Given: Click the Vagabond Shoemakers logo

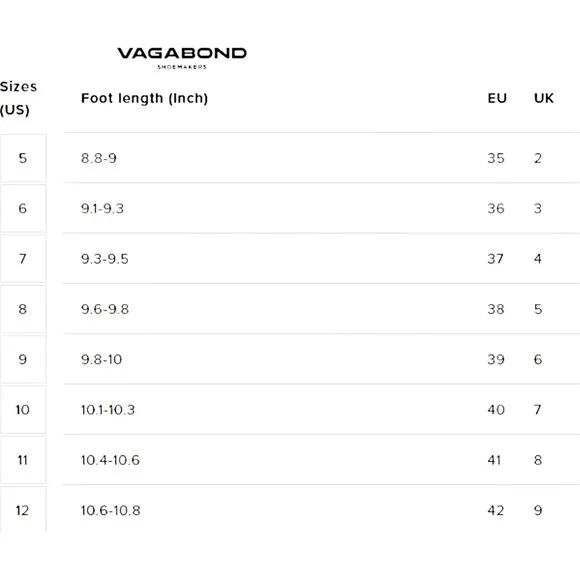Looking at the screenshot, I should coord(182,58).
